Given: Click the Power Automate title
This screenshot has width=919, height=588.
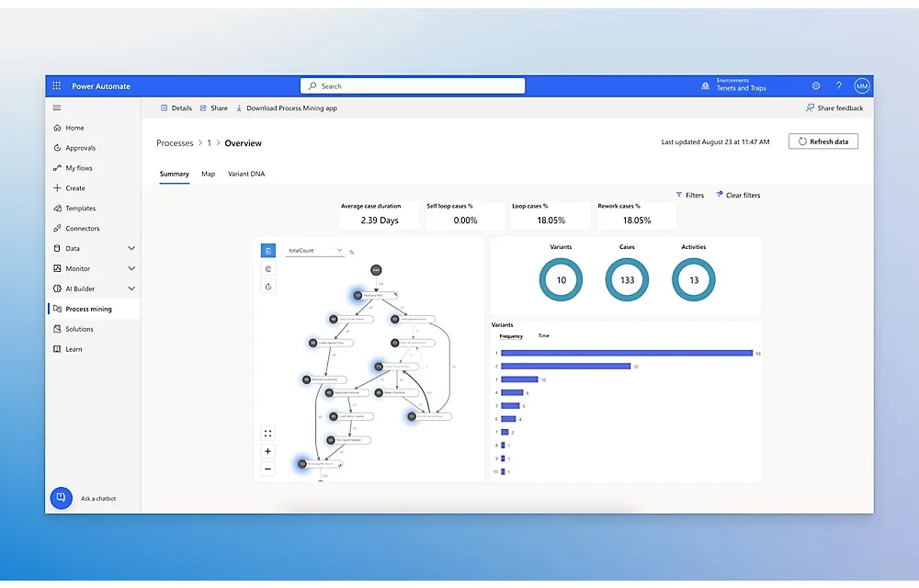Looking at the screenshot, I should tap(101, 86).
